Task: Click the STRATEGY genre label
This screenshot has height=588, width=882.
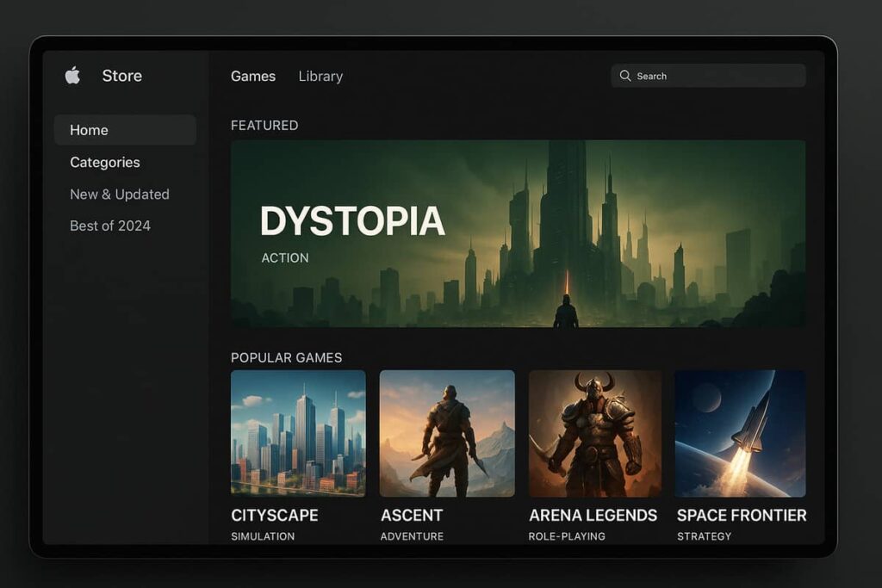Action: (x=705, y=536)
